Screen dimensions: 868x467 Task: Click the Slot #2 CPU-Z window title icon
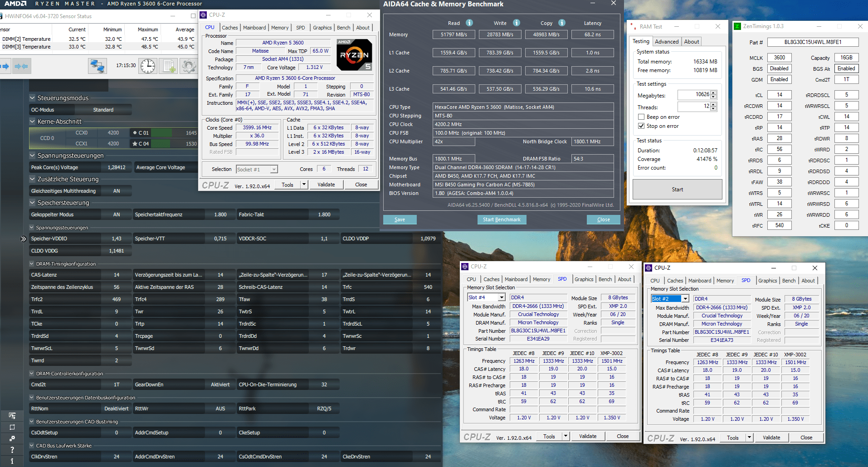(649, 268)
